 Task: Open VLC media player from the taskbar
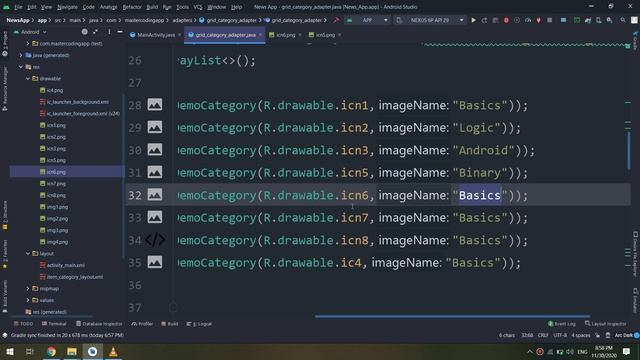[x=113, y=351]
